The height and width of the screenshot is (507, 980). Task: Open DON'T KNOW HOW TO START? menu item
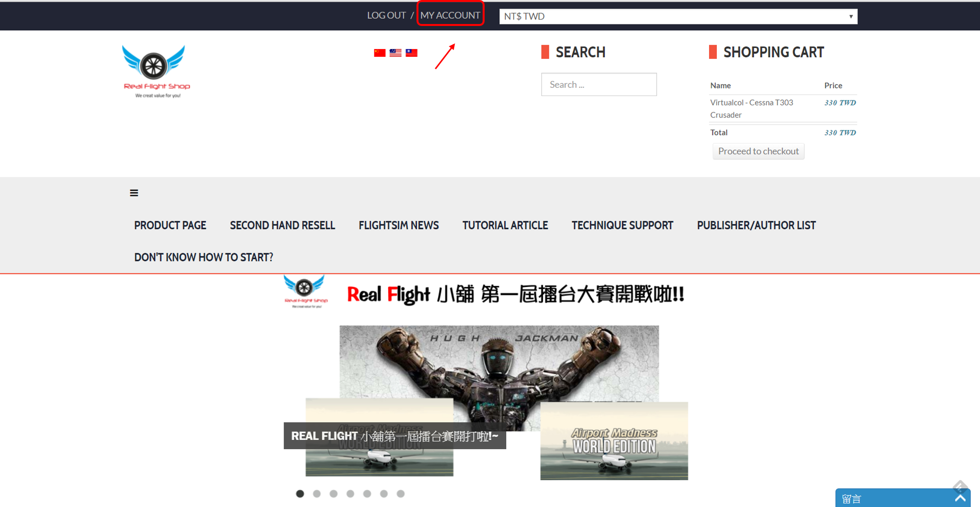pos(203,257)
